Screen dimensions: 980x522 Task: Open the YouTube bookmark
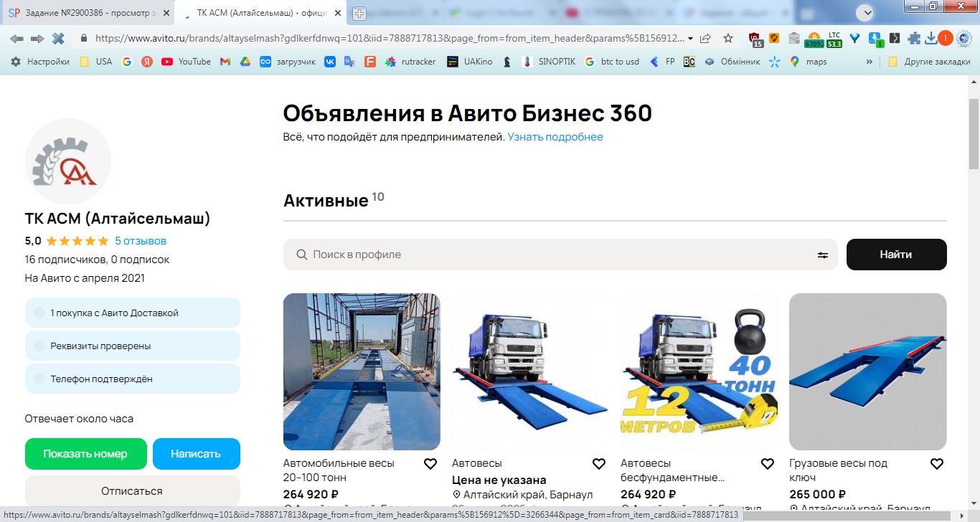(187, 62)
